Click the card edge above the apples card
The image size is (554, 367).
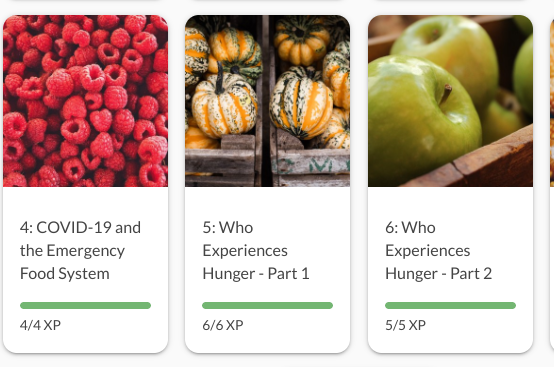[450, 1]
